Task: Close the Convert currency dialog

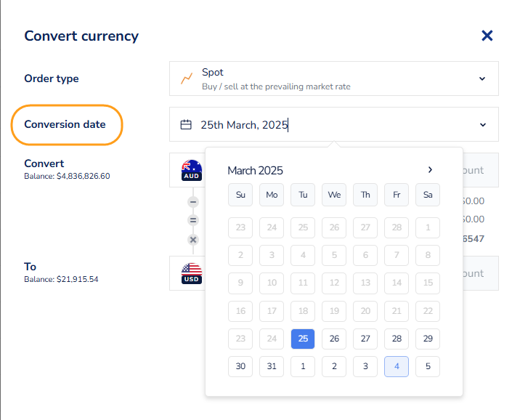Action: 487,36
